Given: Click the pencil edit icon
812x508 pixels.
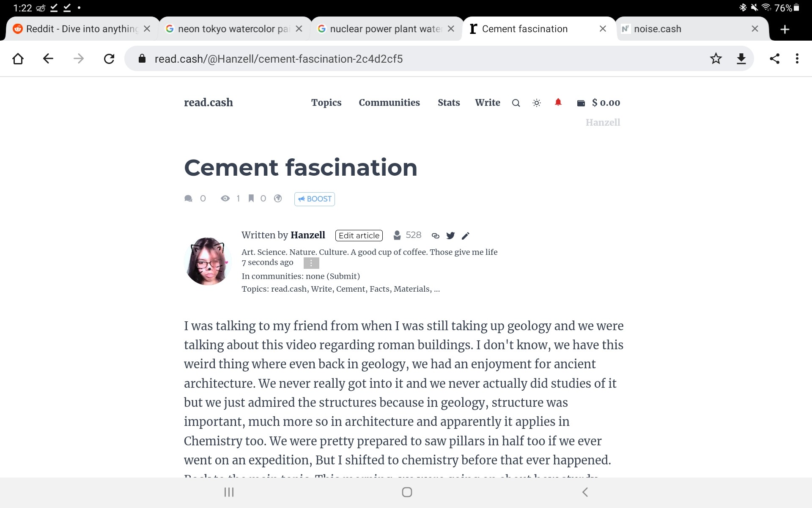Looking at the screenshot, I should [x=466, y=236].
